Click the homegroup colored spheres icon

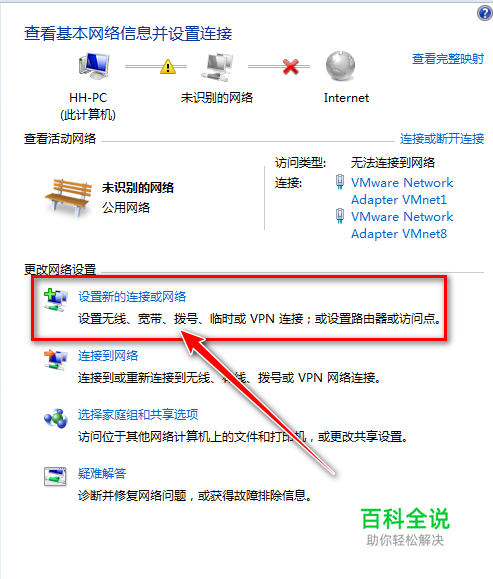[55, 418]
